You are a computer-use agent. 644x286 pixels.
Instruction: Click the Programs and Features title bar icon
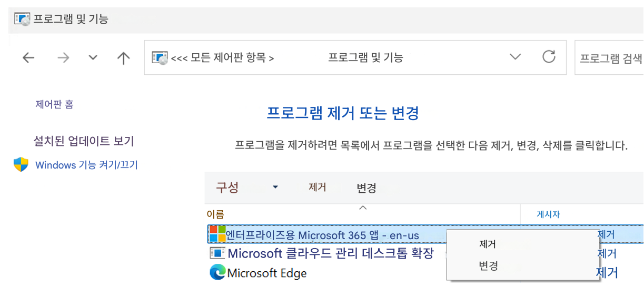point(23,19)
